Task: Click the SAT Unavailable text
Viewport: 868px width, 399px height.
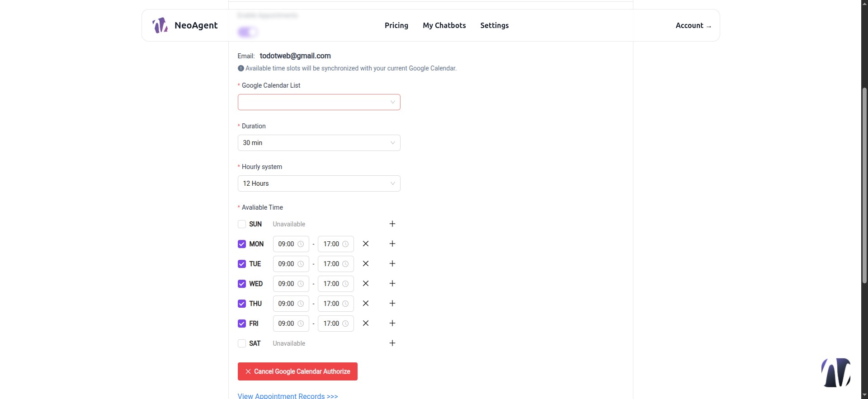Action: tap(289, 343)
